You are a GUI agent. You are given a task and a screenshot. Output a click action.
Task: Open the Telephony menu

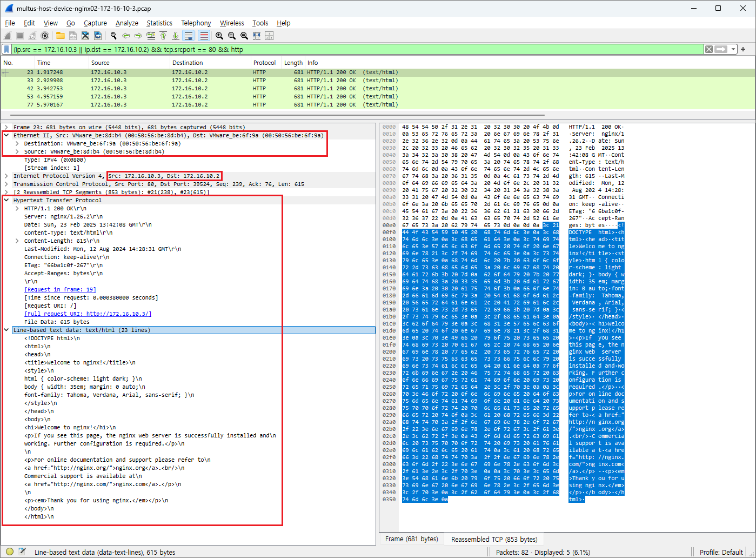[196, 23]
